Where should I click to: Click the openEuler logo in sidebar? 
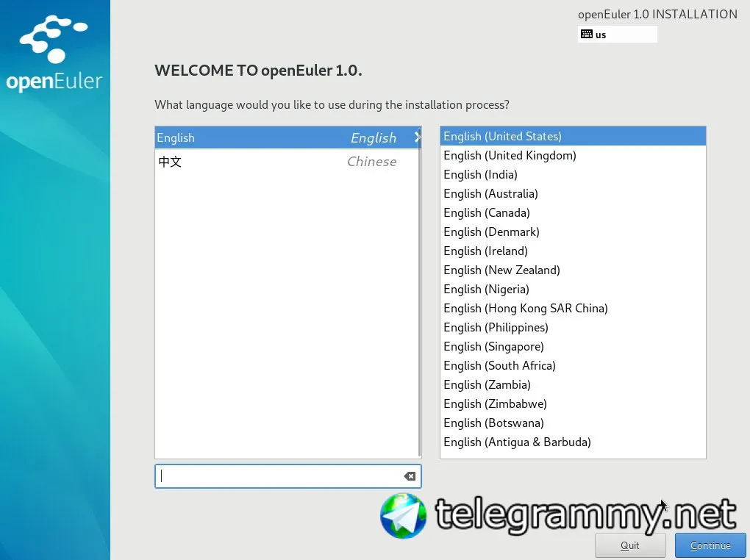click(54, 53)
